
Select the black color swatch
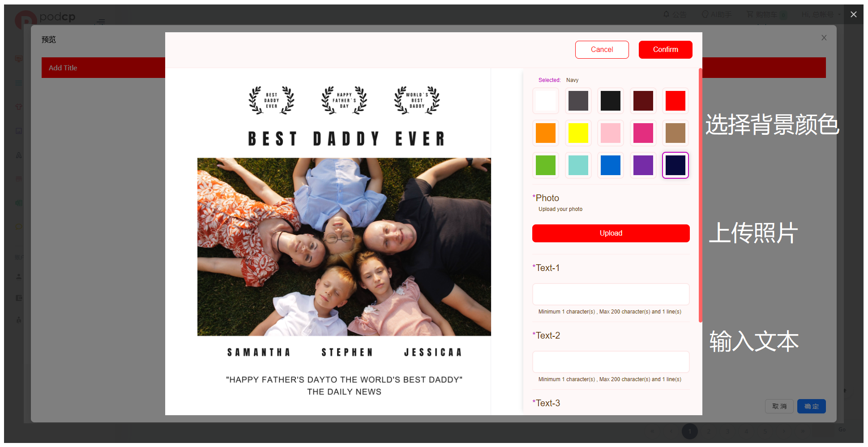tap(611, 101)
